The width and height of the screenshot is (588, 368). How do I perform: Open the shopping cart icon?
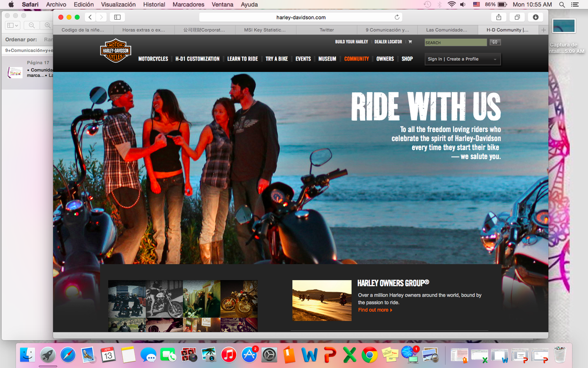tap(410, 42)
